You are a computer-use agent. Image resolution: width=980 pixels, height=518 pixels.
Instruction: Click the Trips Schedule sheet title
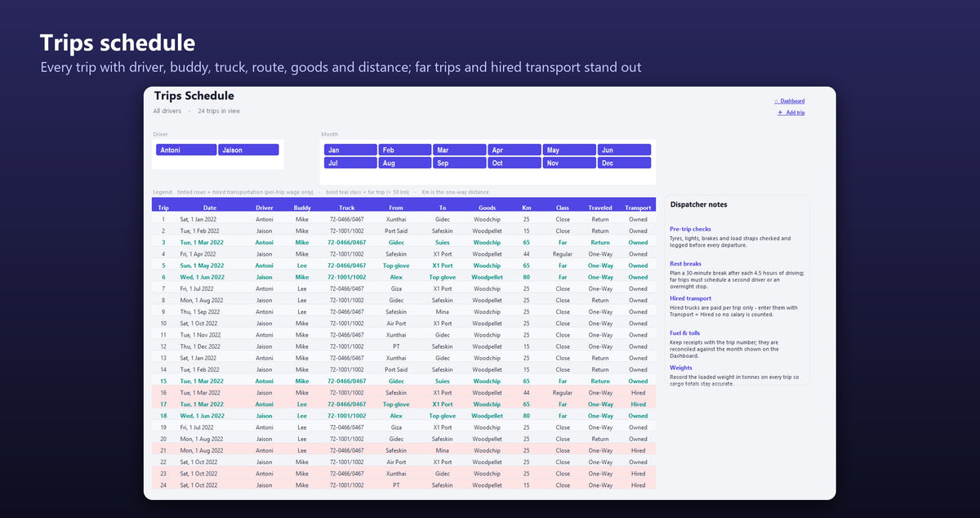point(194,96)
